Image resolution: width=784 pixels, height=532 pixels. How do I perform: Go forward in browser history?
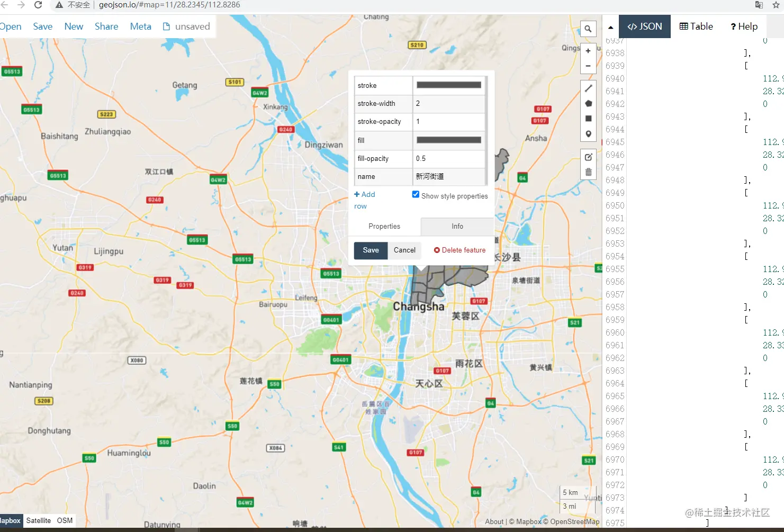point(21,5)
